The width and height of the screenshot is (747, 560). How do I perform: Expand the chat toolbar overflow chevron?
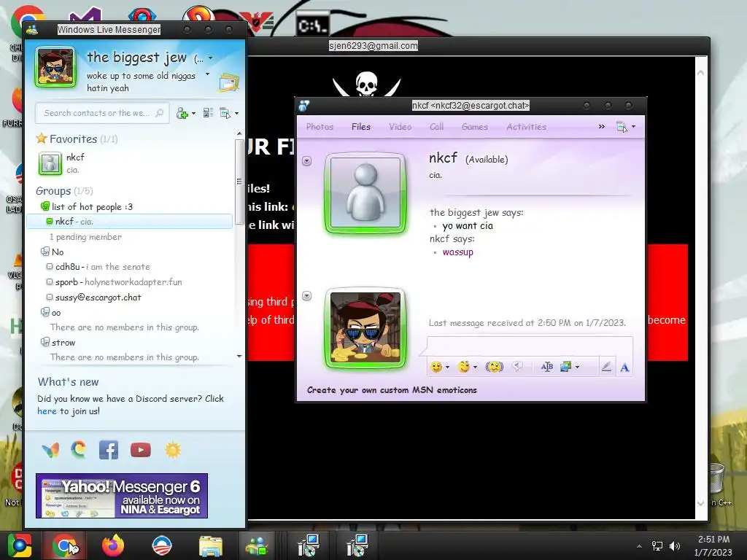pos(601,127)
